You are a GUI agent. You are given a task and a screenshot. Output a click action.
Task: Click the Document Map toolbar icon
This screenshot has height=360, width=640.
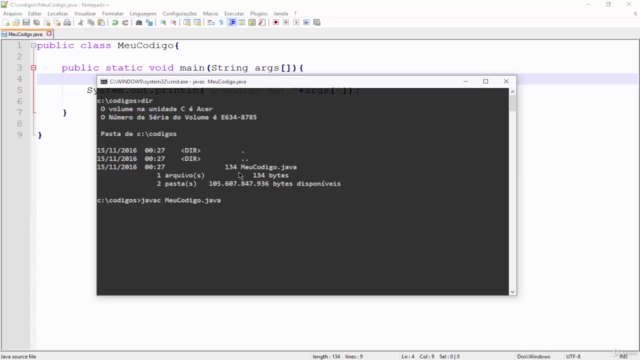coord(252,22)
